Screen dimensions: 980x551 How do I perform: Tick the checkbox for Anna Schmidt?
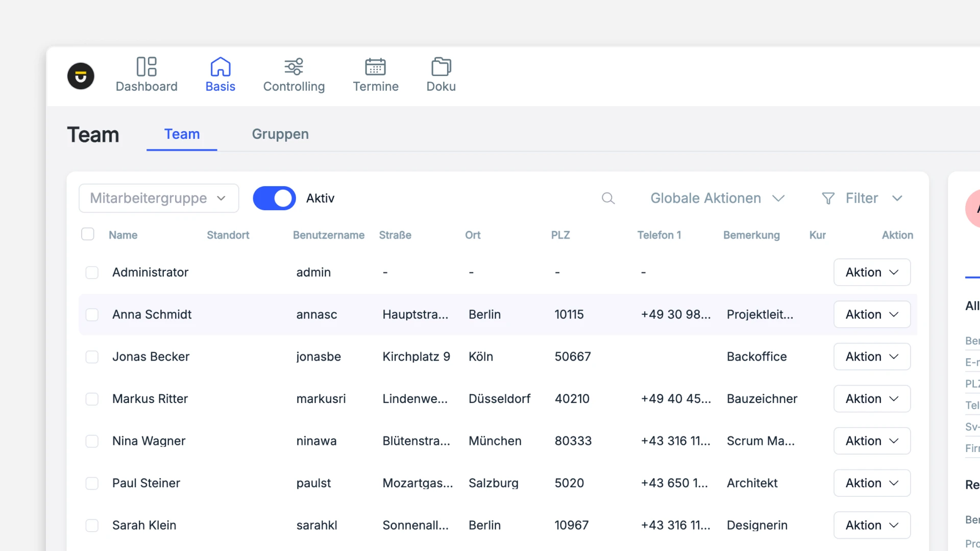pos(92,315)
